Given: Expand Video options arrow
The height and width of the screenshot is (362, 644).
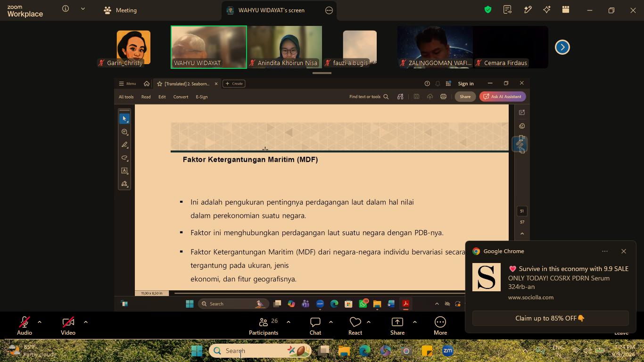Looking at the screenshot, I should point(86,322).
